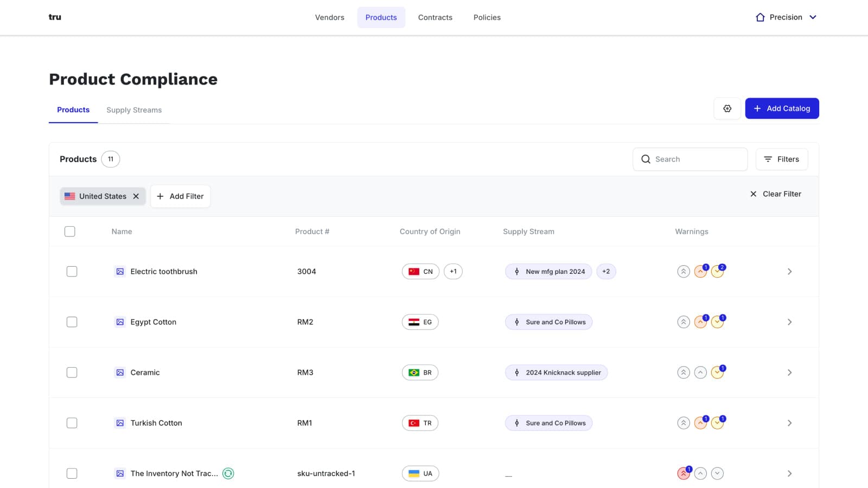868x488 pixels.
Task: Click the home icon next to Precision
Action: coord(760,17)
